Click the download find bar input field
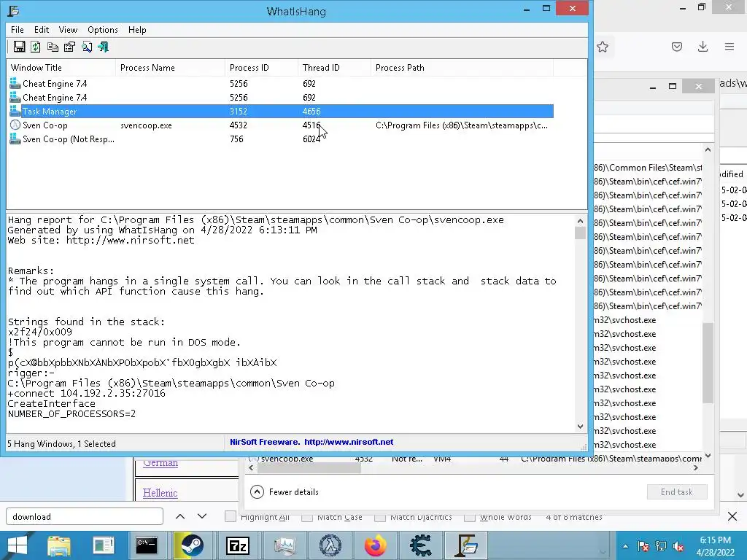Viewport: 747px width, 560px height. pos(85,517)
